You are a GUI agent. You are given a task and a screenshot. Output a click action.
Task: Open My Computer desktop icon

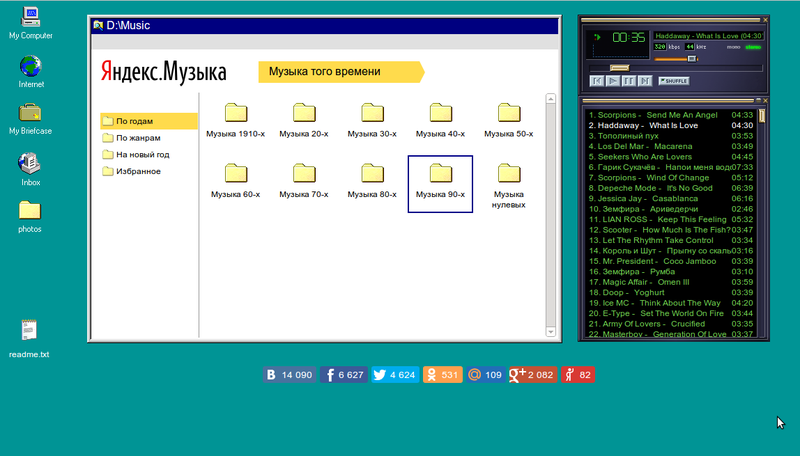(x=31, y=23)
